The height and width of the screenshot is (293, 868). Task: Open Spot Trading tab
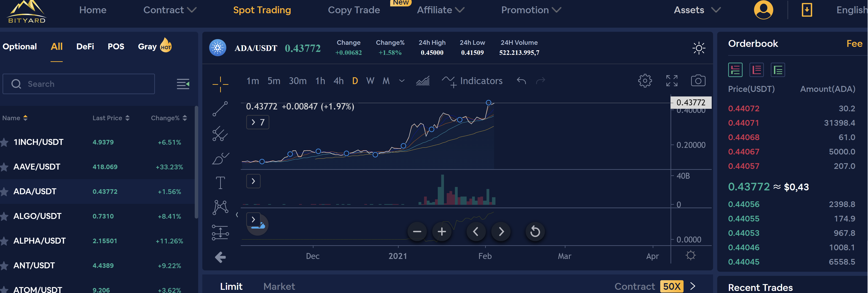pos(262,10)
